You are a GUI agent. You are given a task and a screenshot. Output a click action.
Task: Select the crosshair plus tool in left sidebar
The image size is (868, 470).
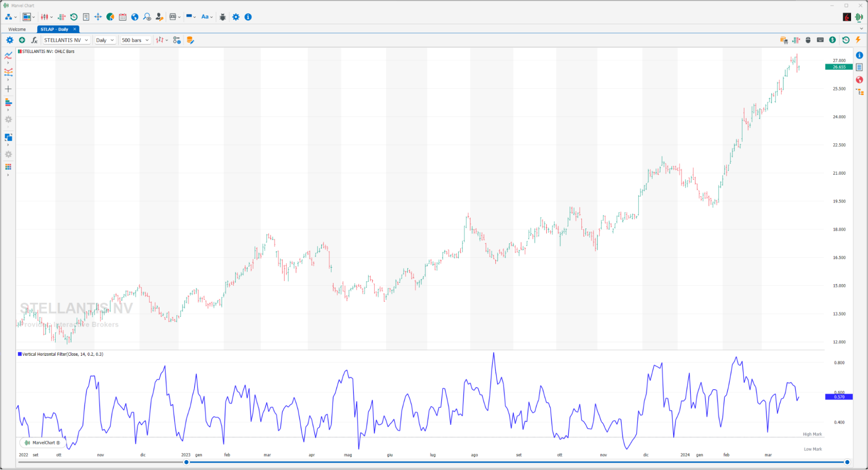point(8,89)
